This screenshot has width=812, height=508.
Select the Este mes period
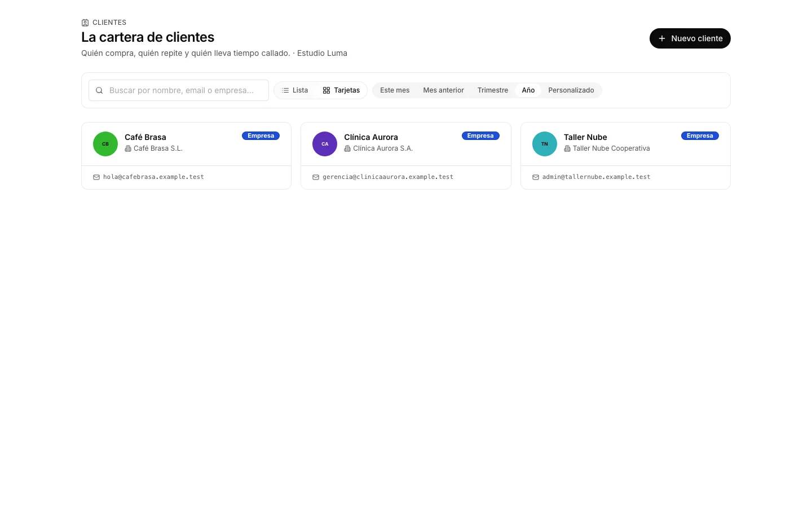click(395, 90)
